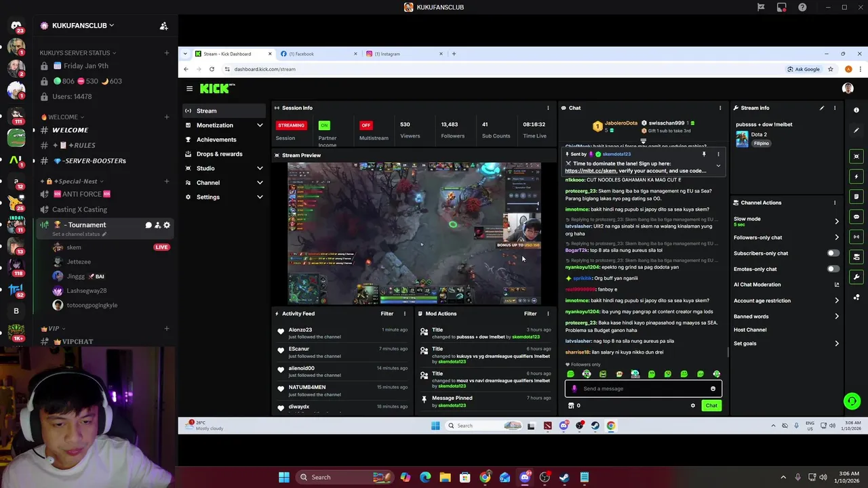This screenshot has width=868, height=488.
Task: Edit stream info with pencil icon
Action: pos(822,108)
